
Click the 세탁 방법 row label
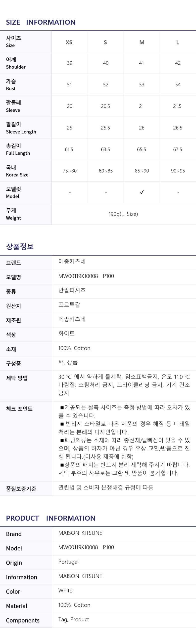coord(17,378)
